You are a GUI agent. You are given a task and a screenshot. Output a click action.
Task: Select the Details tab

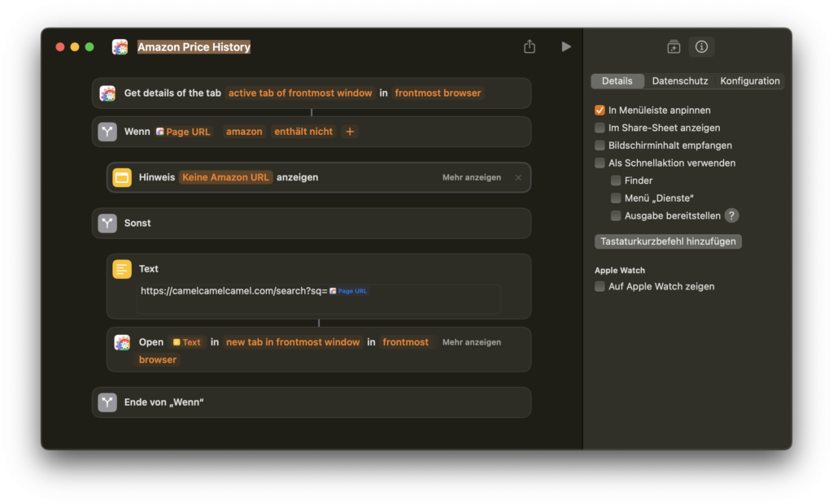(x=617, y=81)
